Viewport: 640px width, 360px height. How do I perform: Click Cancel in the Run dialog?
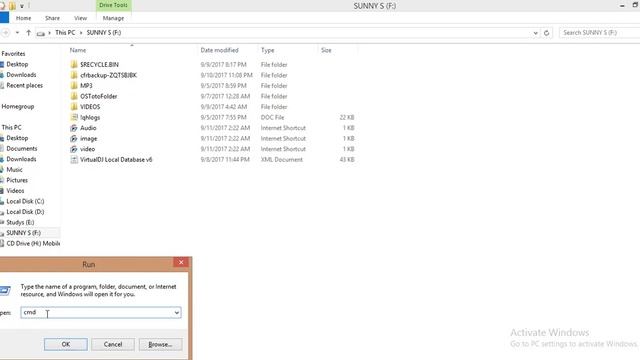(x=113, y=344)
